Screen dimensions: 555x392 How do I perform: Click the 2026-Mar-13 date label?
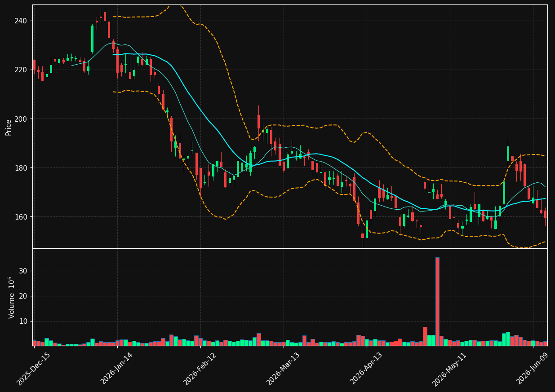(x=284, y=369)
